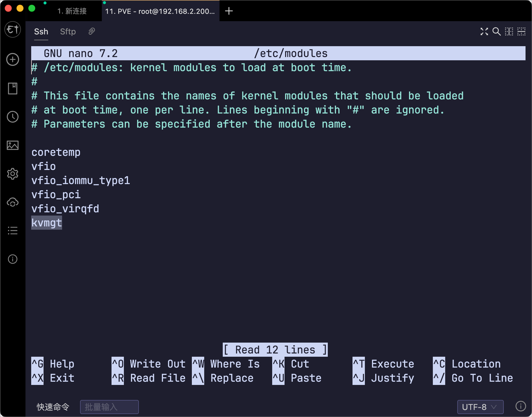This screenshot has width=532, height=417.
Task: Open the history clock icon
Action: click(13, 117)
